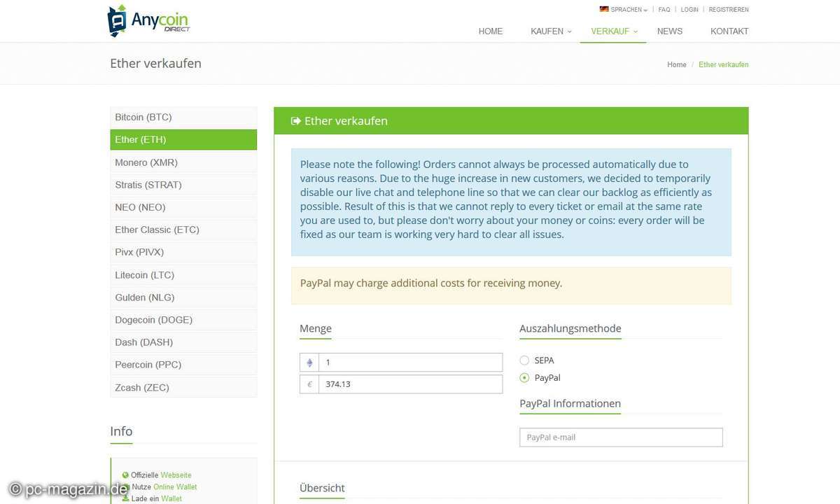The image size is (840, 504).
Task: Click the Registrieren link
Action: coord(728,10)
